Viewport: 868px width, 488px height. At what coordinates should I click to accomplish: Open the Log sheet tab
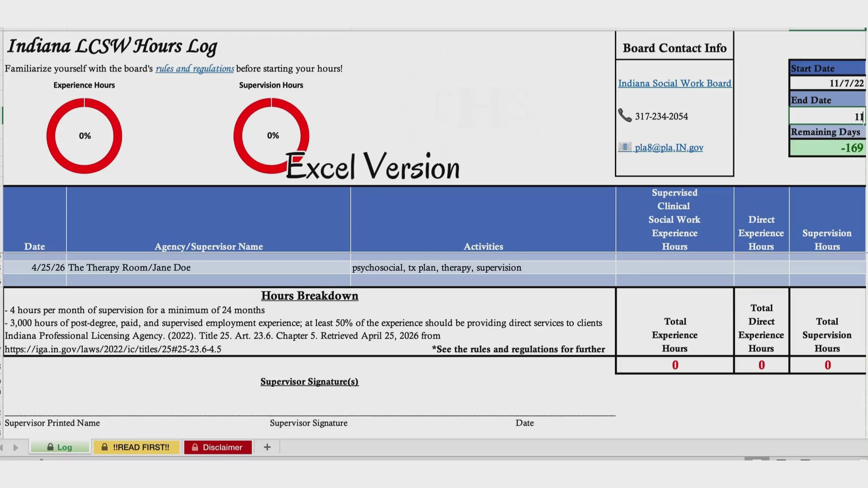(60, 447)
